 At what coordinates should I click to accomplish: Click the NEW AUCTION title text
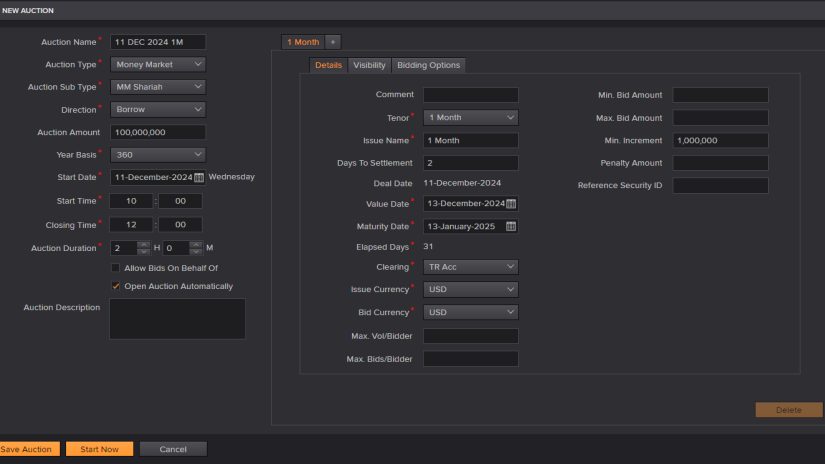point(28,11)
